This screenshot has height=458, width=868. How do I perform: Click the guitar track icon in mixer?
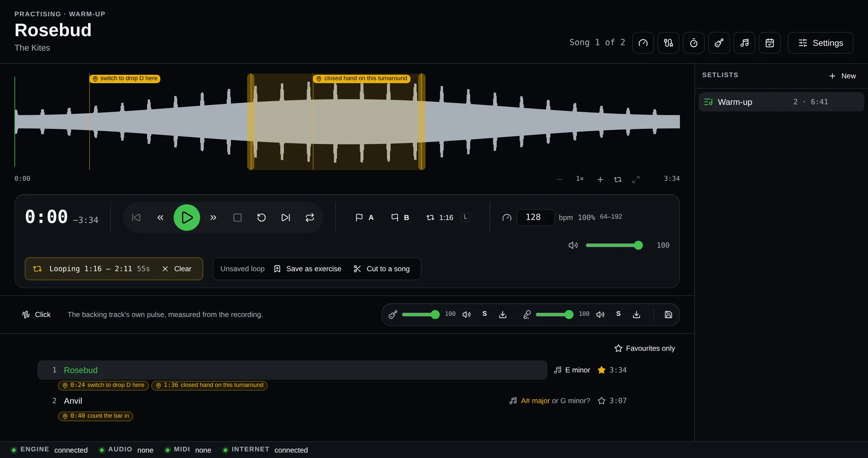click(x=393, y=315)
